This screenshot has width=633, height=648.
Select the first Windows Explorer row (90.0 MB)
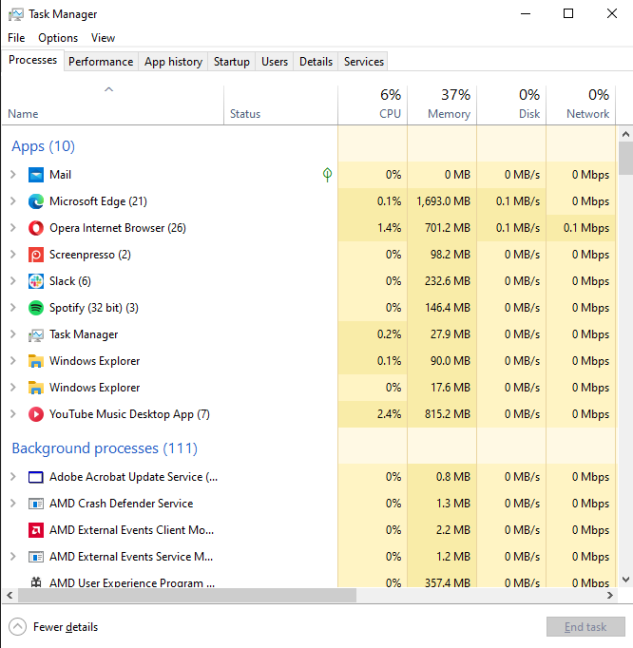tap(309, 361)
